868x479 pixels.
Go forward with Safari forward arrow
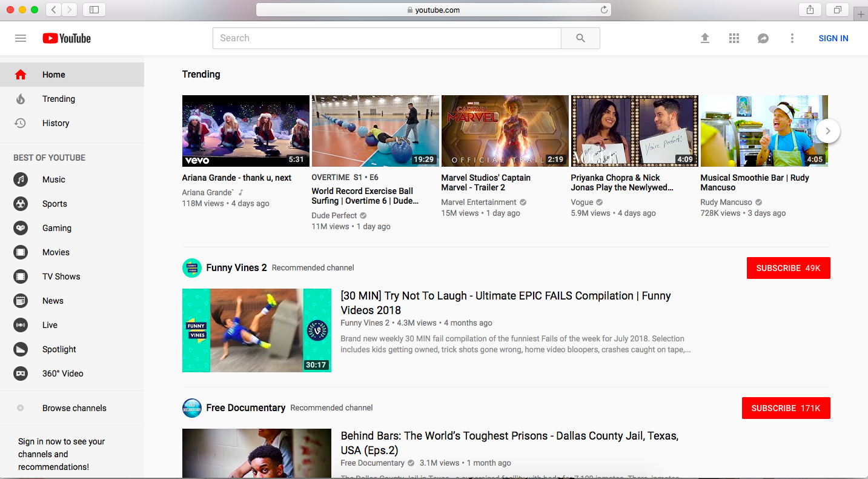pos(70,10)
